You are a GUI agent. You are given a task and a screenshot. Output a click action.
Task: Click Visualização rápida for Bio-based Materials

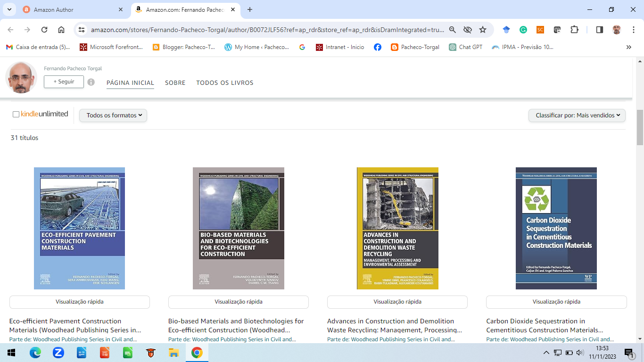click(x=239, y=302)
